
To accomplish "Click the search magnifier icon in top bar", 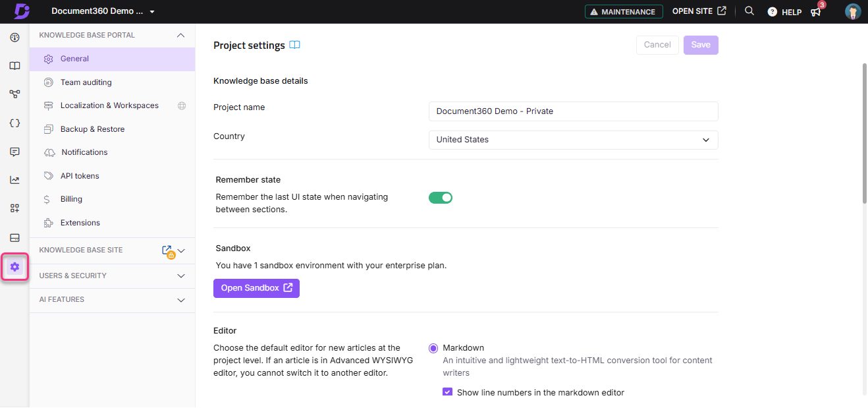I will coord(749,11).
